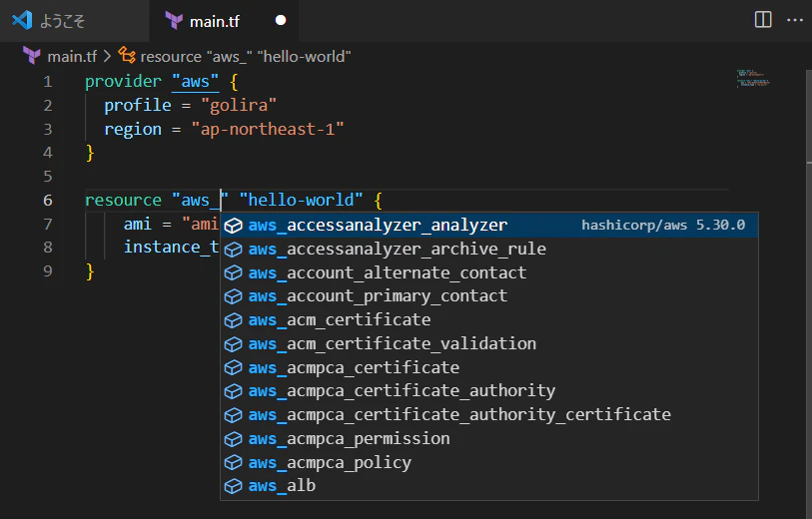Viewport: 812px width, 519px height.
Task: Select aws_acmpca_certificate_authority suggestion
Action: (x=489, y=391)
